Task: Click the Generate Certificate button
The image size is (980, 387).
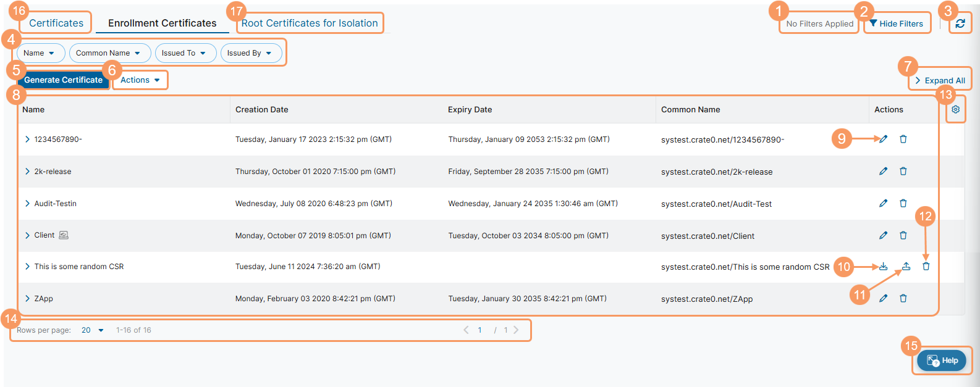Action: click(x=63, y=80)
